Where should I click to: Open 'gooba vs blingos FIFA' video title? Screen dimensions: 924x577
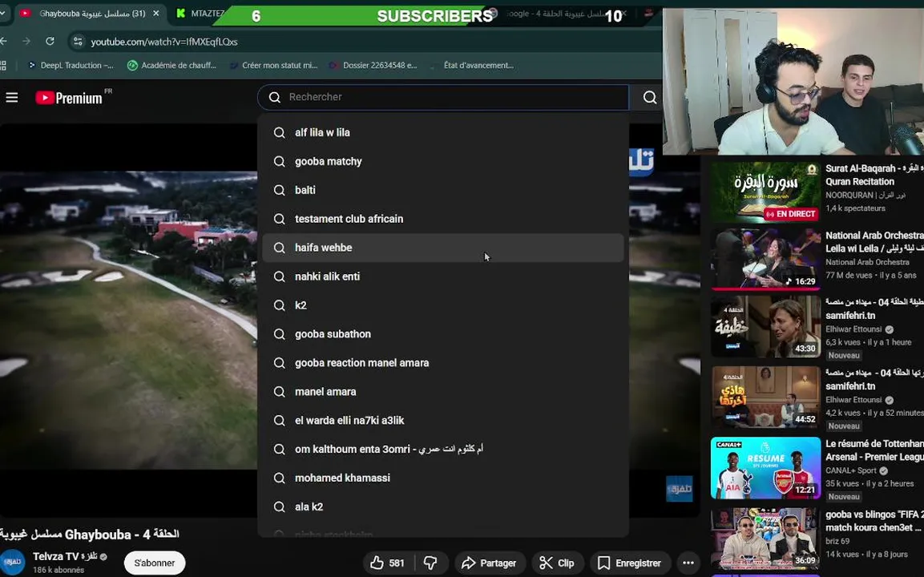[874, 521]
